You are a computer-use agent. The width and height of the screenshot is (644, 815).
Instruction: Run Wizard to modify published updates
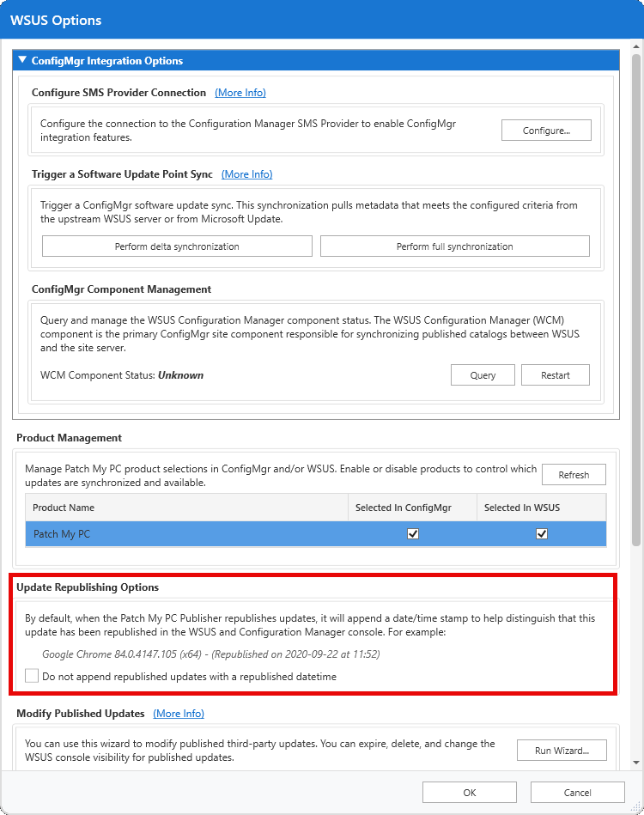click(x=562, y=750)
